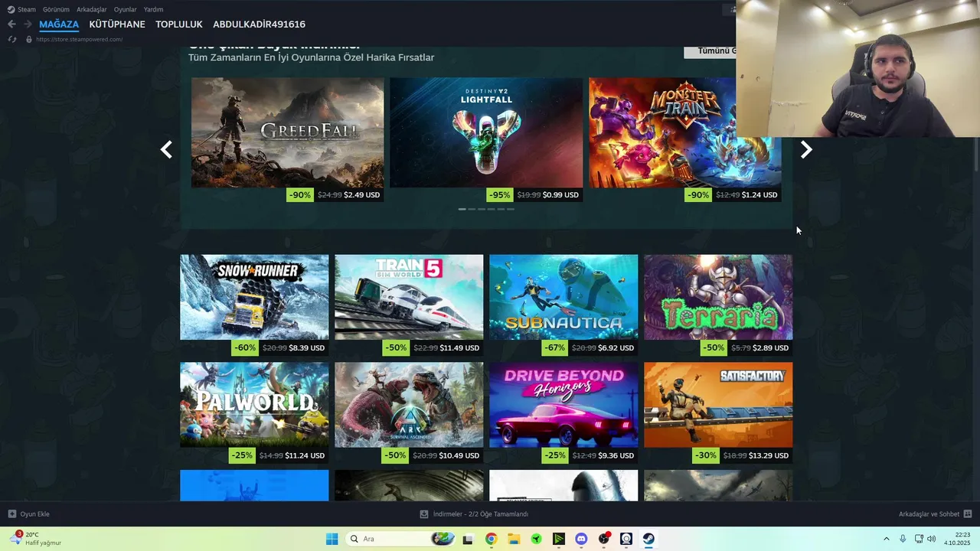980x551 pixels.
Task: Click GreedFall's $2.49 USD price
Action: point(361,195)
